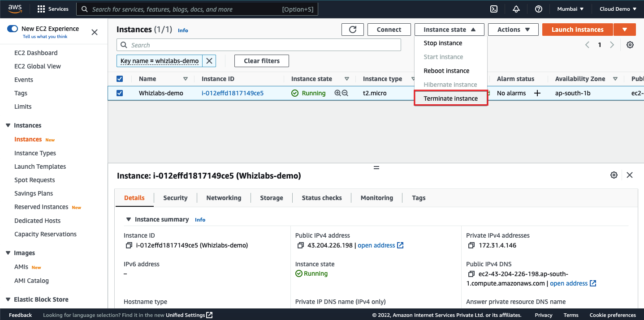
Task: Sort by the Name column
Action: (186, 79)
